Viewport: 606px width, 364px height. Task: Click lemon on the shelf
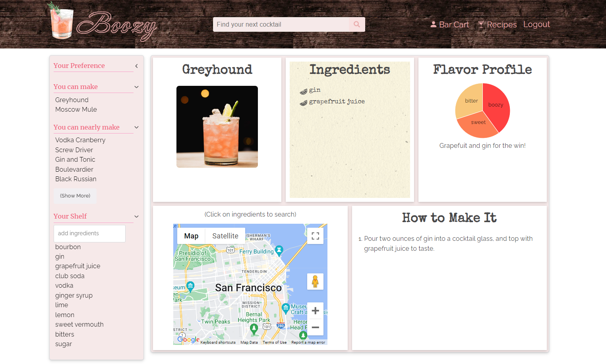tap(65, 315)
